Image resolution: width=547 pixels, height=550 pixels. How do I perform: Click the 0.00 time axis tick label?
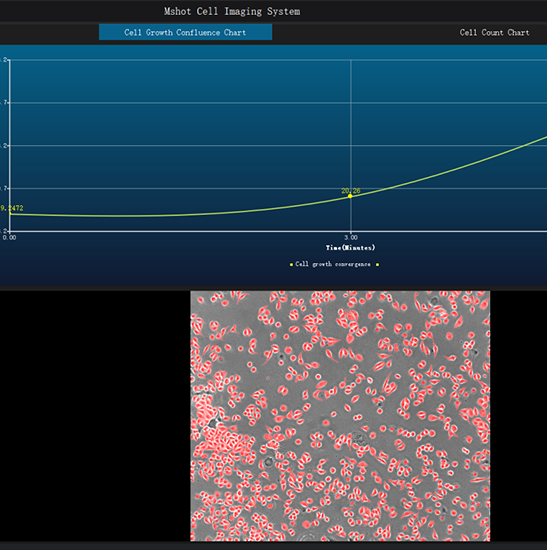[9, 237]
